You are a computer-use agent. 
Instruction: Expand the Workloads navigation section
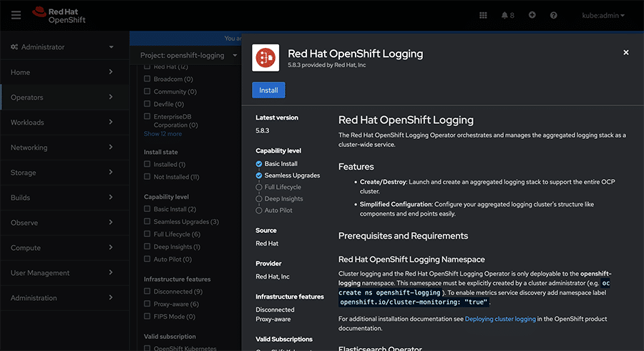63,122
